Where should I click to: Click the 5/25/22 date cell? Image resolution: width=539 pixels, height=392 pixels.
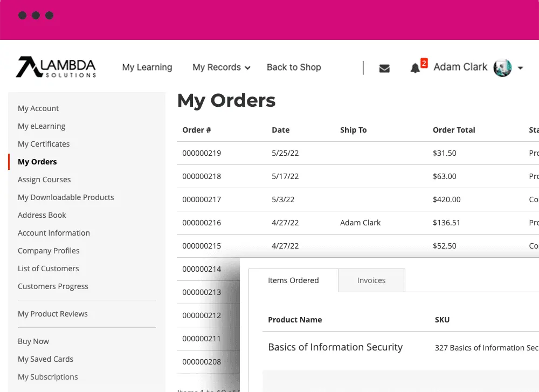[x=285, y=153]
